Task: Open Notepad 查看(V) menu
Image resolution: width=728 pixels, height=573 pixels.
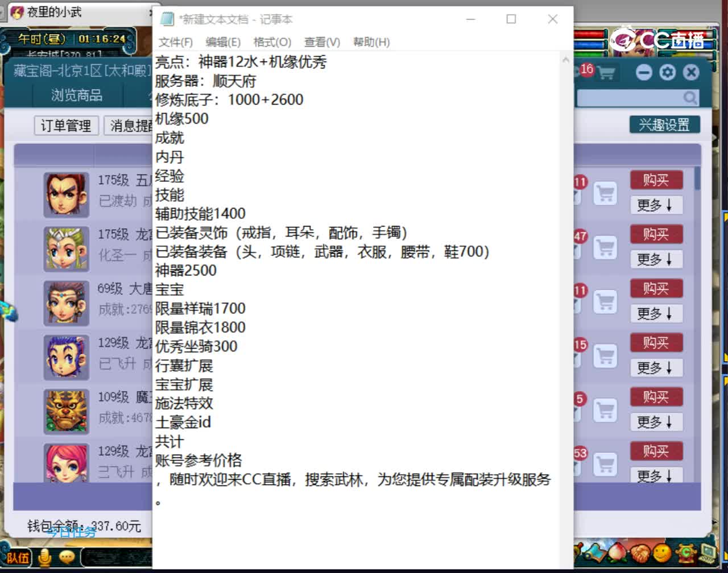Action: point(322,42)
